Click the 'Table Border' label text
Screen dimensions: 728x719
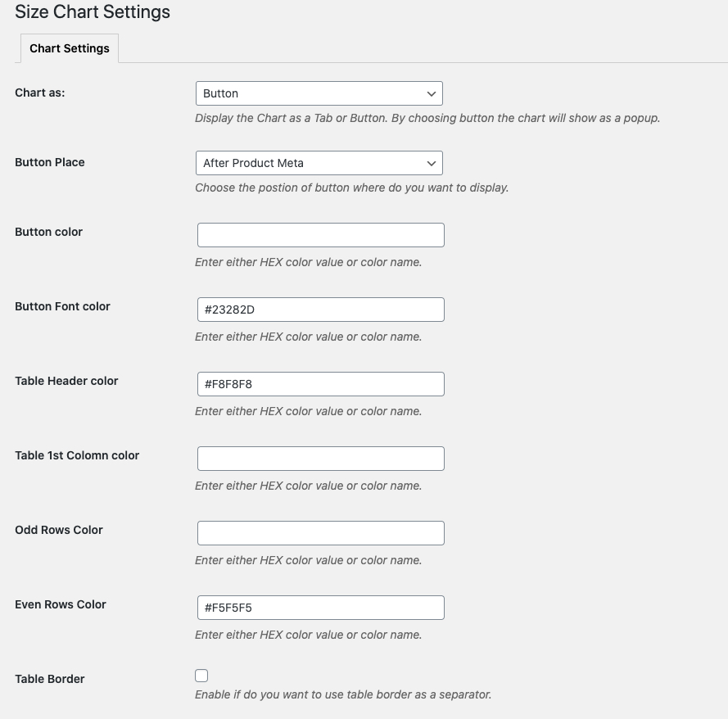click(x=50, y=679)
